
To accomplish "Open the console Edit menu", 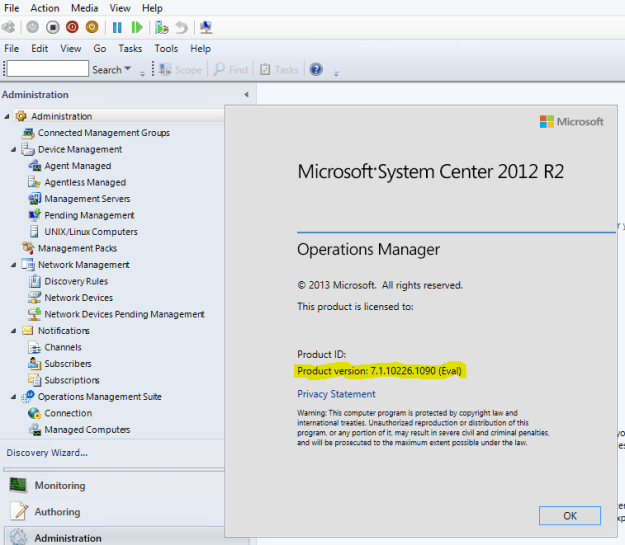I will click(39, 49).
